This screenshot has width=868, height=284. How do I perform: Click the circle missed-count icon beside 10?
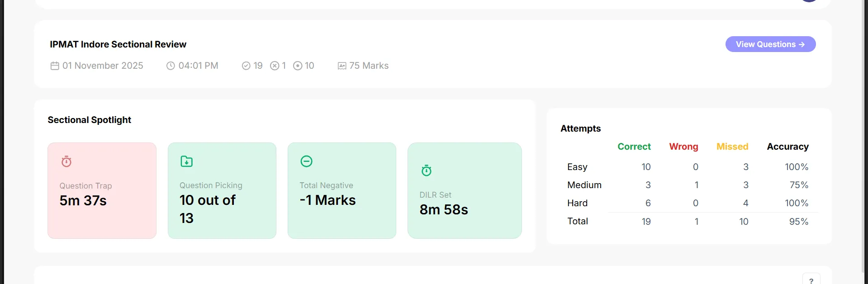coord(298,66)
